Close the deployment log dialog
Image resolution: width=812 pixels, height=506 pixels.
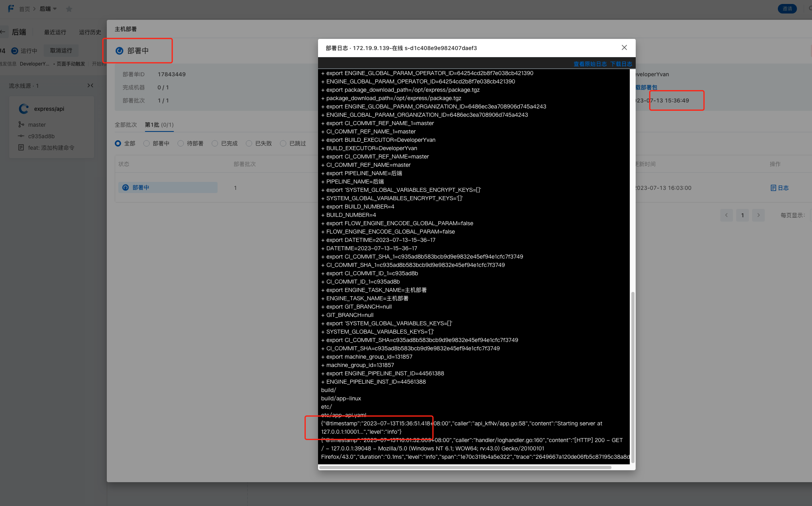pos(624,48)
